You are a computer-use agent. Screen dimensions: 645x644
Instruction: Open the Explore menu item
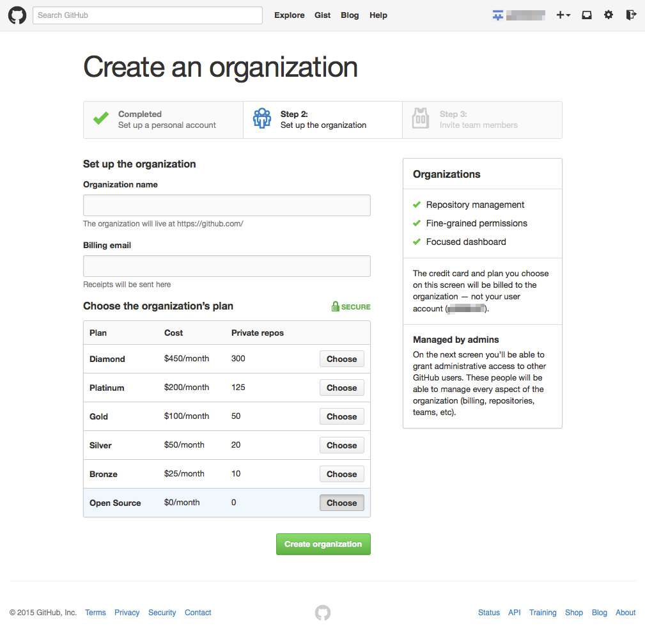289,15
